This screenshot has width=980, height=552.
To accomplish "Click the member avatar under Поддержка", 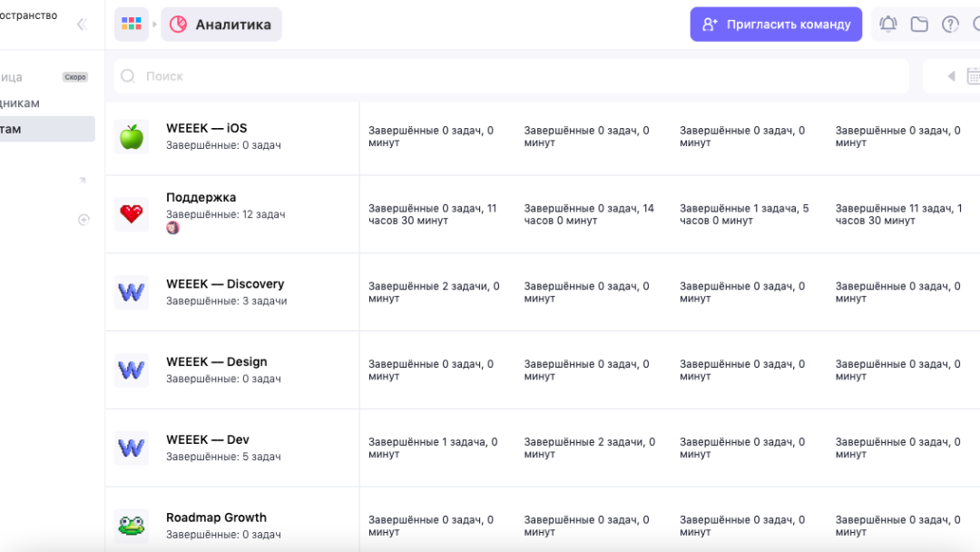I will 172,228.
